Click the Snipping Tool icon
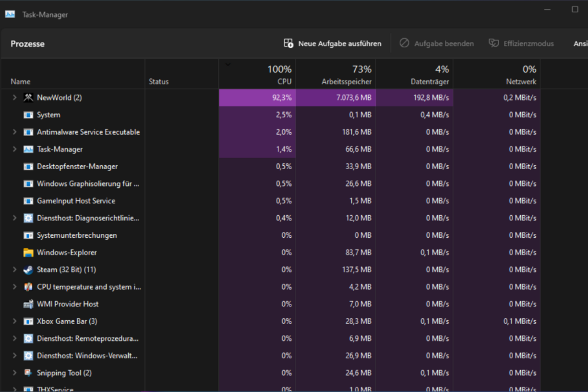Screen dimensions: 588x392 pos(28,373)
